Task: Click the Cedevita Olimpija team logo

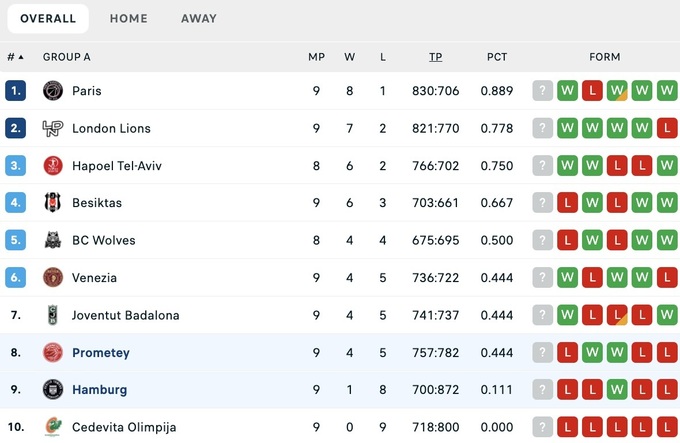Action: [53, 427]
